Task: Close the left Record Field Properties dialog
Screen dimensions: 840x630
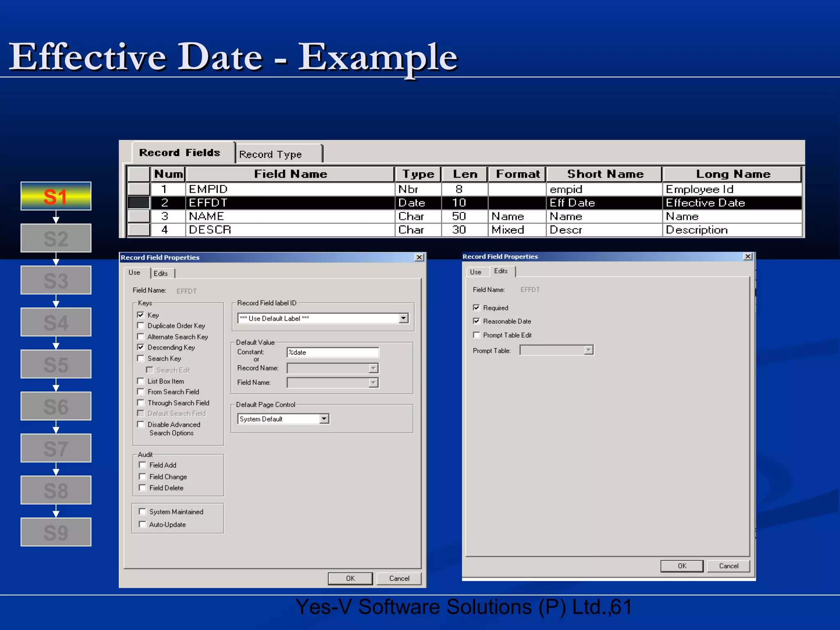Action: (419, 257)
